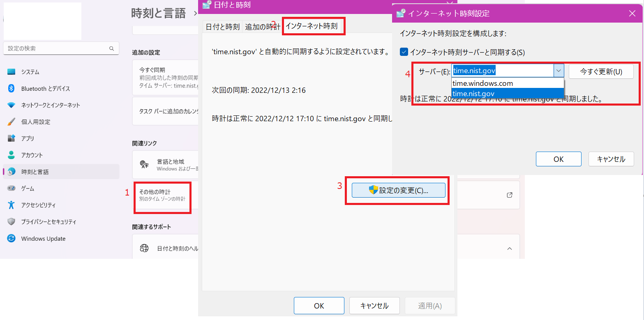Image resolution: width=644 pixels, height=320 pixels.
Task: Close the インターネット時刻設定 dialog
Action: (632, 13)
